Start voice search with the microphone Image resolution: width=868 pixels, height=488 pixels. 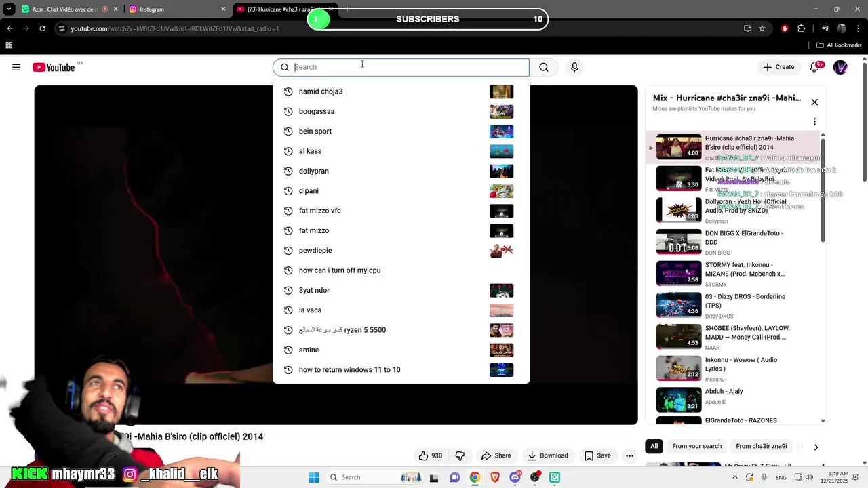point(574,67)
